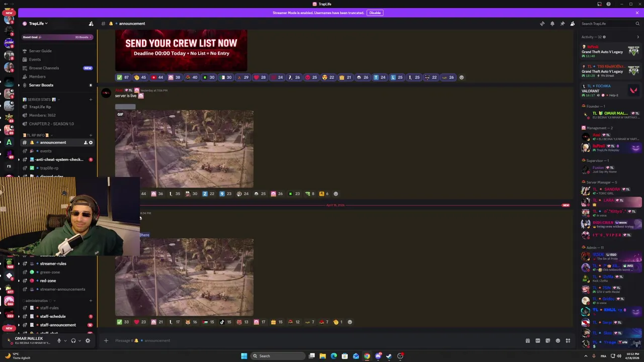This screenshot has height=362, width=644.
Task: Toggle the member list icon
Action: 573,24
